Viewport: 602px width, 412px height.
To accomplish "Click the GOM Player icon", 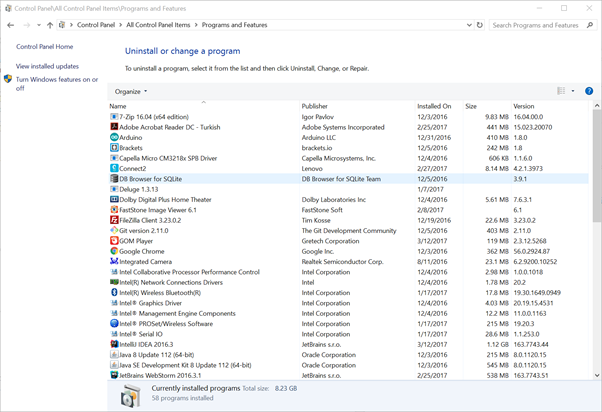I will [114, 241].
